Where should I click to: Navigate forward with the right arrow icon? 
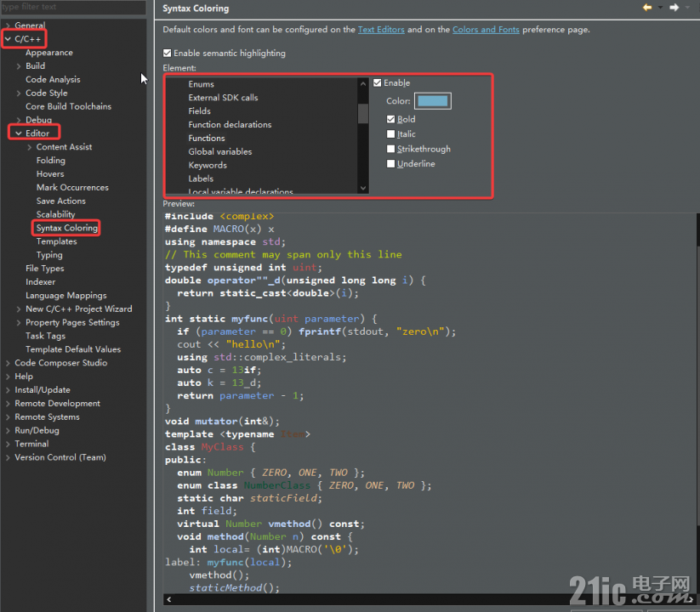click(x=674, y=7)
